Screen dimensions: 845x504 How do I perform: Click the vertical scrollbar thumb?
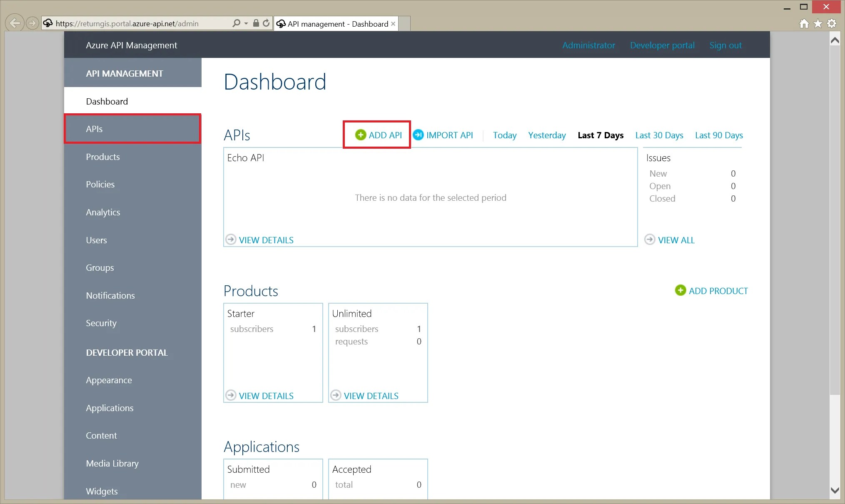835,220
